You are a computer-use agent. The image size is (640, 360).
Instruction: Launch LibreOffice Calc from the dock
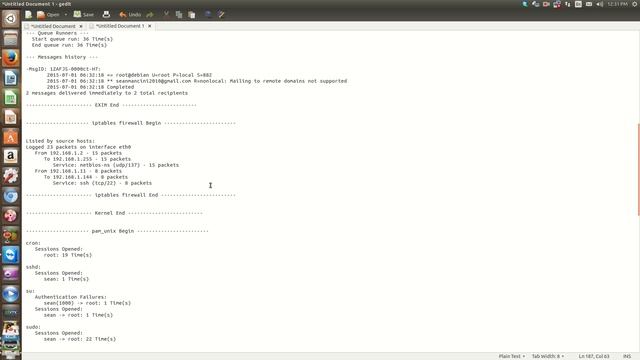pyautogui.click(x=11, y=98)
